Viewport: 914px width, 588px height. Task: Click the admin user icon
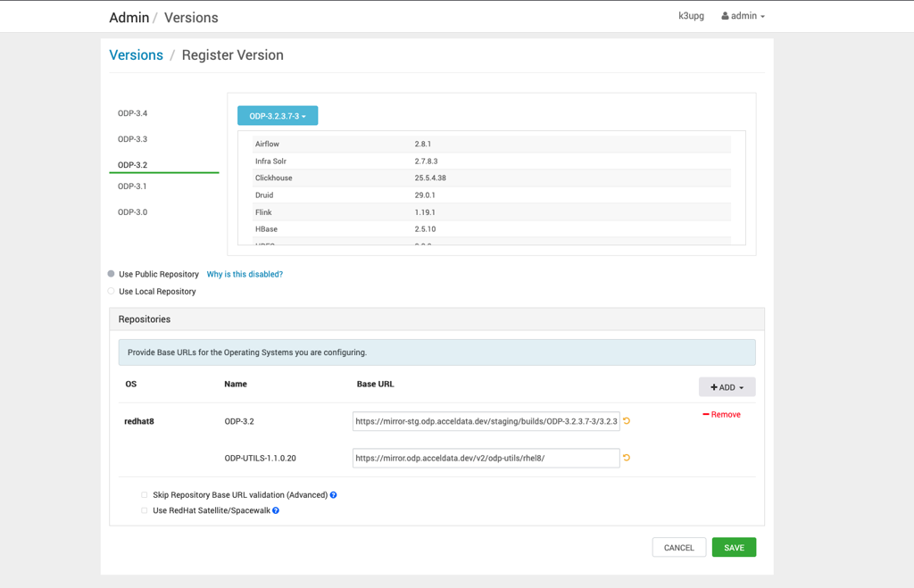pos(725,16)
